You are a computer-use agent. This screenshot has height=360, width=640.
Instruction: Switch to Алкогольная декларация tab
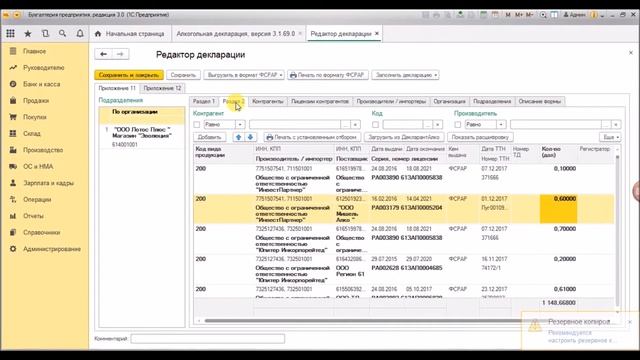[x=236, y=33]
